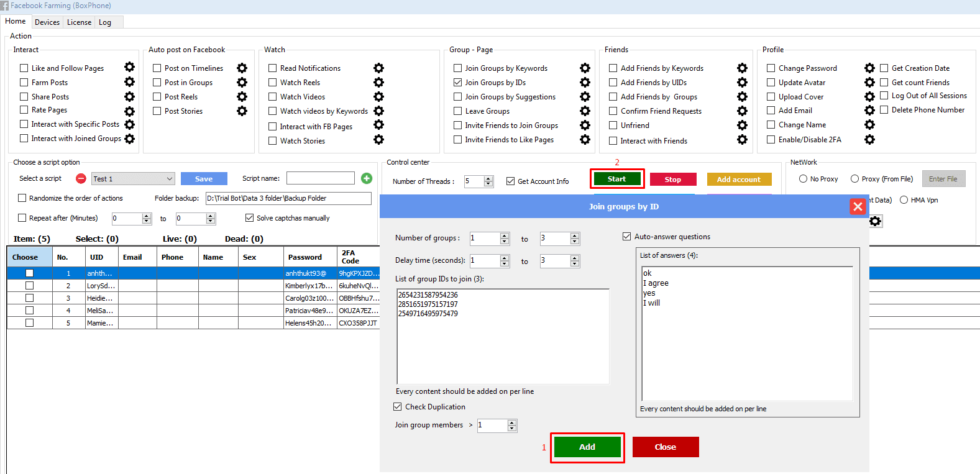Tick the Post on Timelines checkbox
The height and width of the screenshot is (474, 980).
[x=157, y=68]
